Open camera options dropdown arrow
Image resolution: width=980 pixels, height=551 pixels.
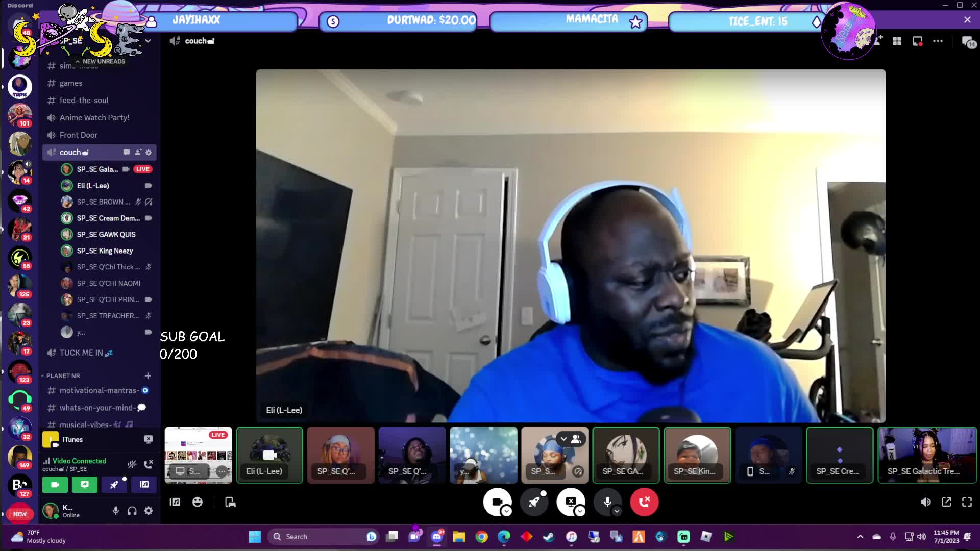506,511
